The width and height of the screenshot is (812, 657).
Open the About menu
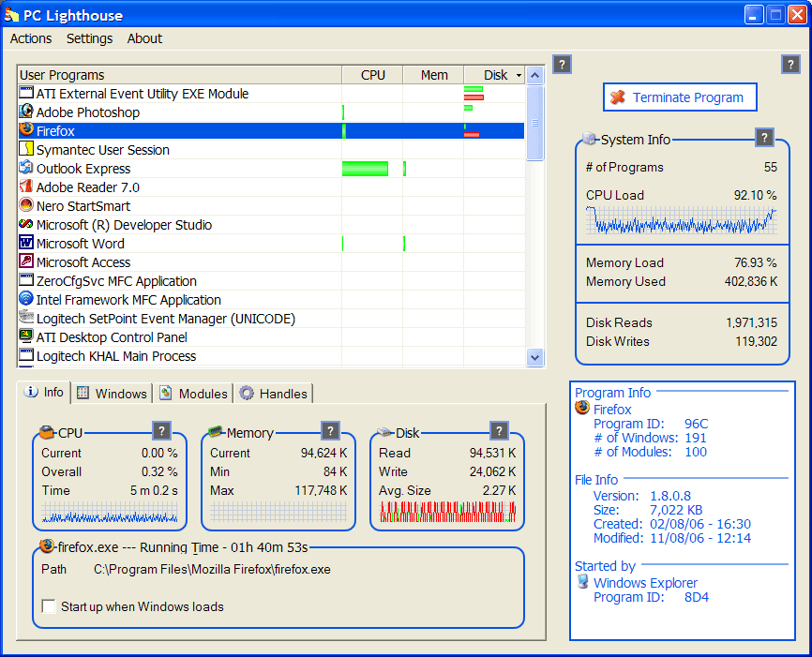[144, 38]
